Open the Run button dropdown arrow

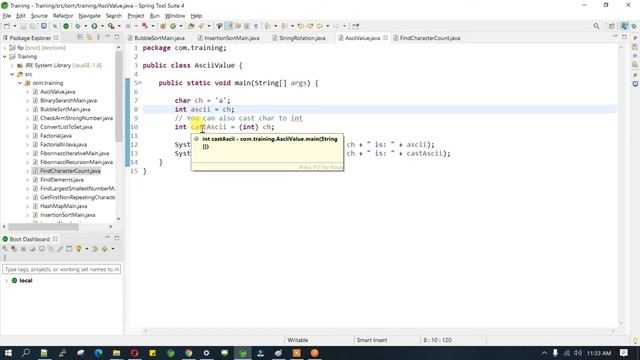point(102,26)
